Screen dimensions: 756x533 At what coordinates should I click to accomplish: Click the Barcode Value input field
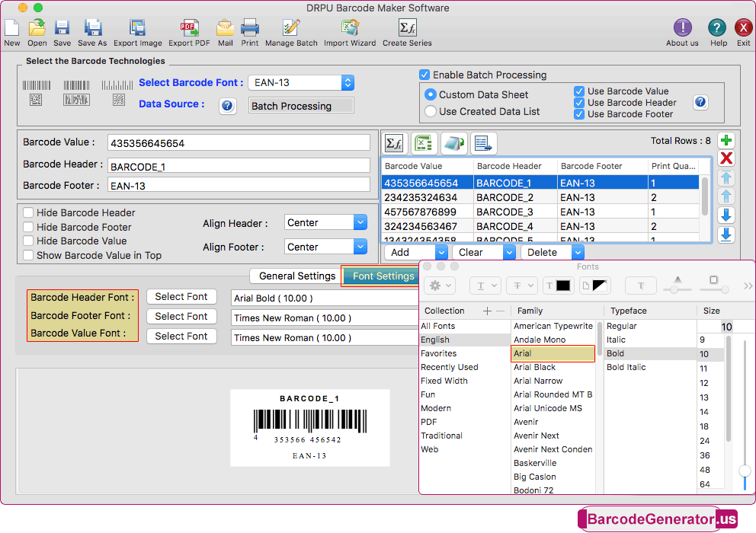(239, 143)
